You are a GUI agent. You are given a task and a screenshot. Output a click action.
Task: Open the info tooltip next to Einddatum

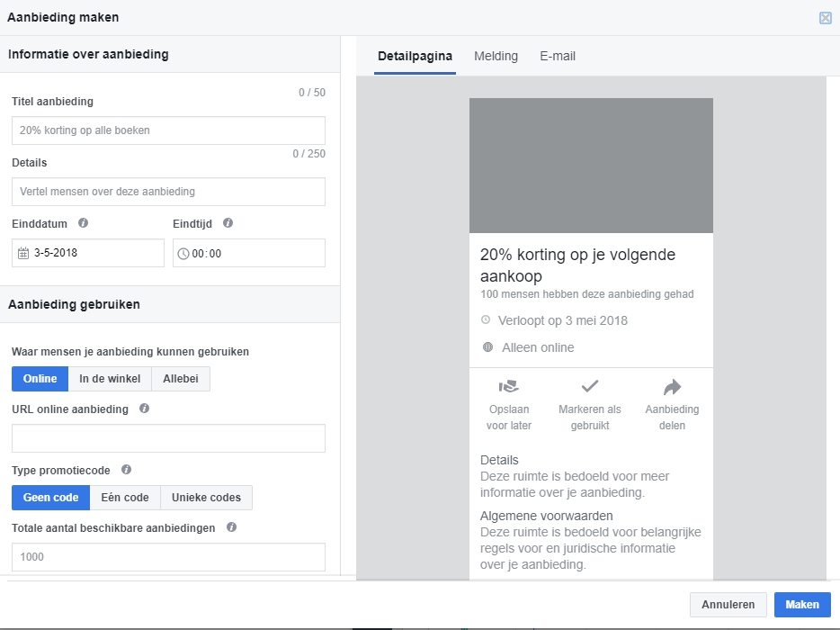[x=83, y=223]
